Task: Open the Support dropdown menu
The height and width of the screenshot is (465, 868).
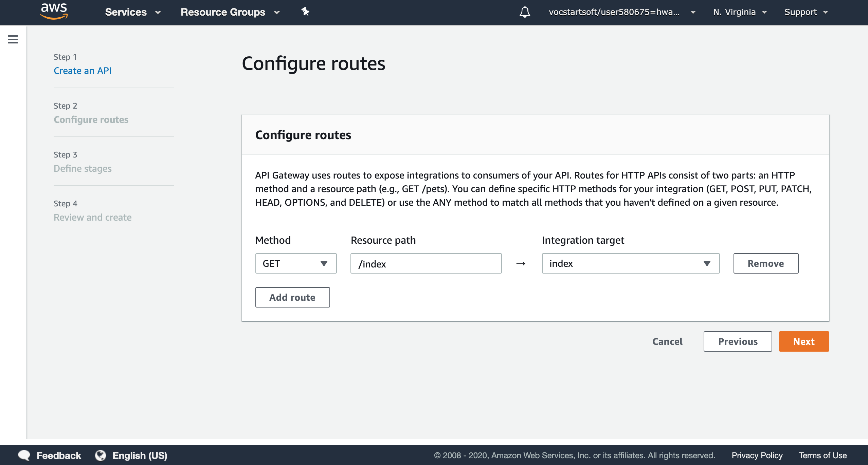Action: [806, 12]
